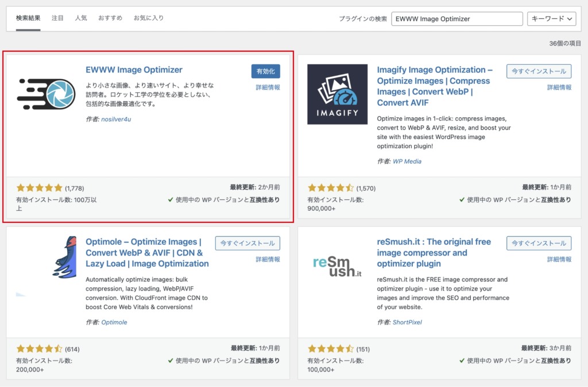The height and width of the screenshot is (387, 588).
Task: Click the プラグインの検索 label
Action: (x=363, y=19)
